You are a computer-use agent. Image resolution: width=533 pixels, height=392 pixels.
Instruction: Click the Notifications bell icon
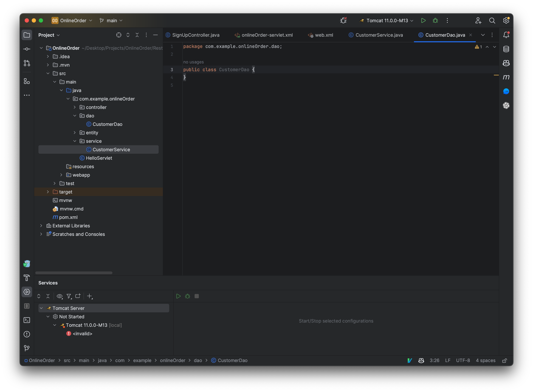click(x=506, y=35)
